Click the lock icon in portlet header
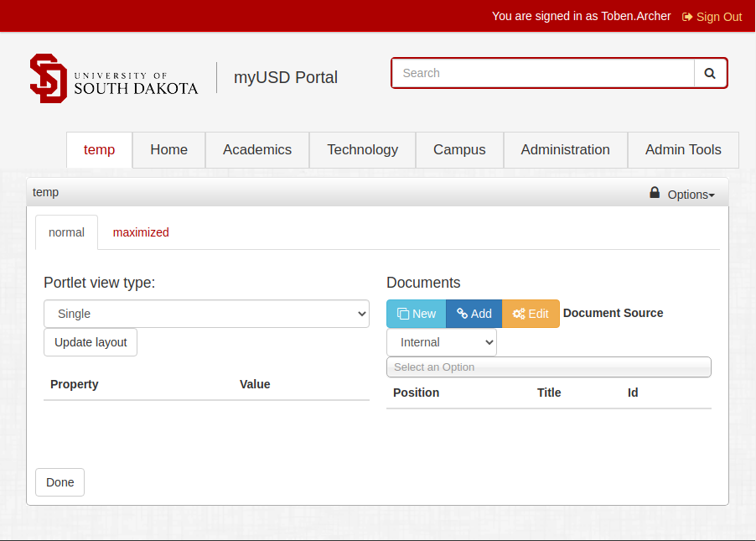The image size is (756, 541). click(655, 193)
